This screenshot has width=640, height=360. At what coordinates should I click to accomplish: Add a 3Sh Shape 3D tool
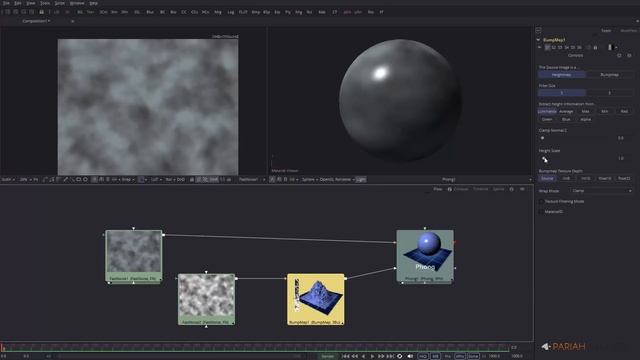click(124, 12)
